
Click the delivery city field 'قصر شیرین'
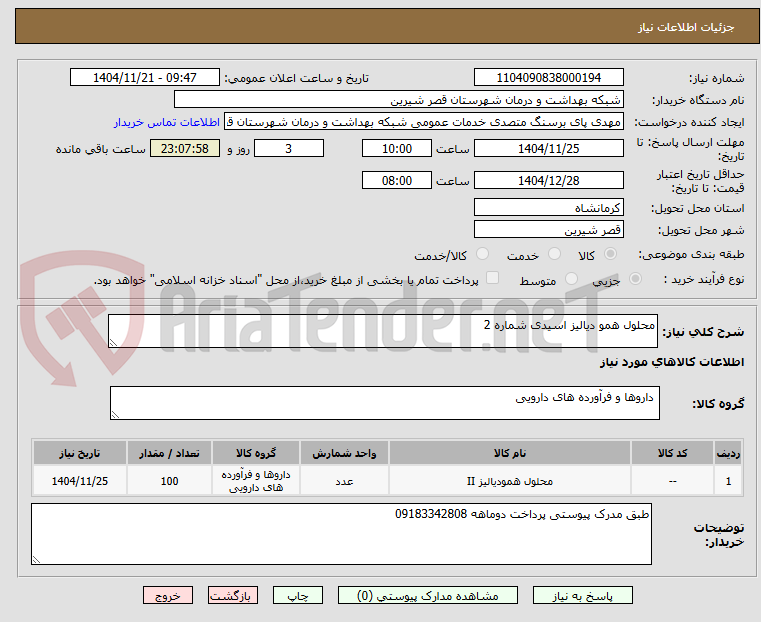(549, 229)
